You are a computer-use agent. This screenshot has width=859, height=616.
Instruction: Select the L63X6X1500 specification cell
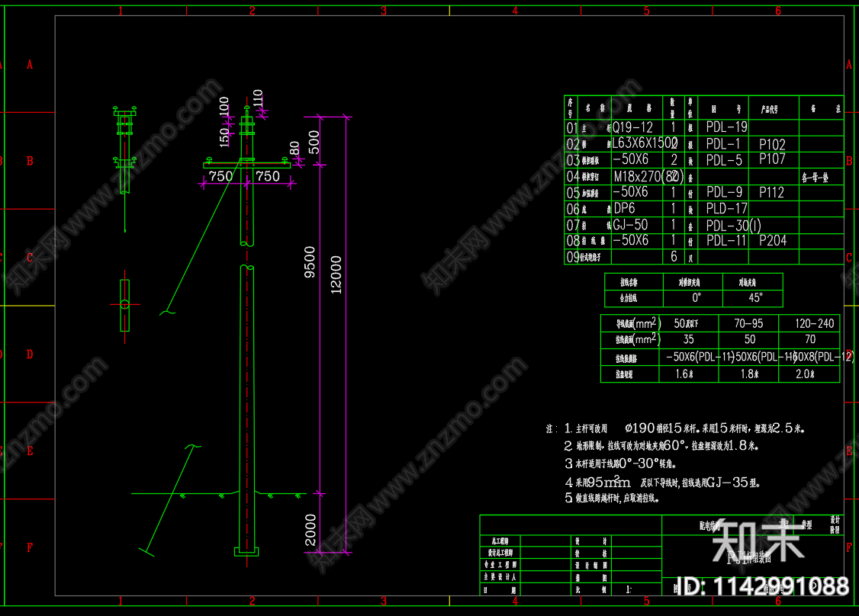(x=645, y=143)
